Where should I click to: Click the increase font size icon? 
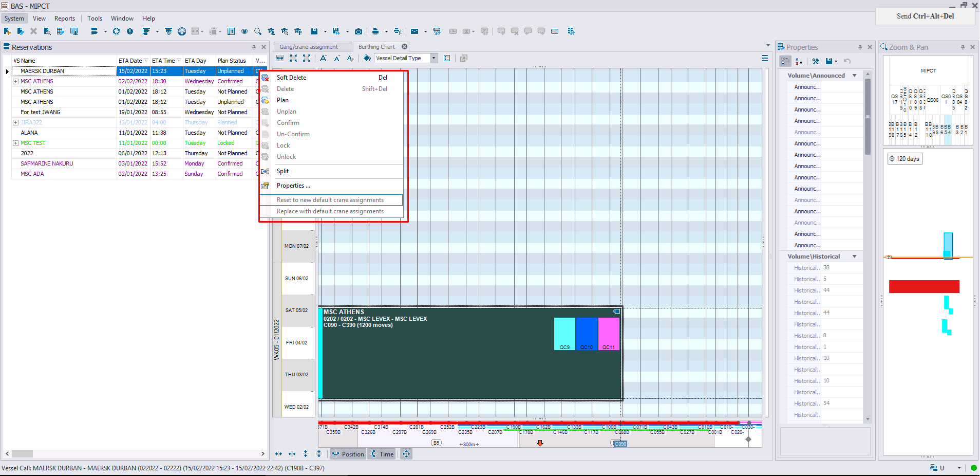click(324, 58)
